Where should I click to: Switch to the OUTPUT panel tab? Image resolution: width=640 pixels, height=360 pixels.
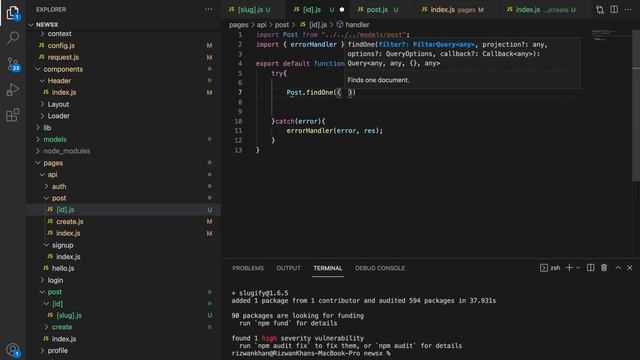[x=288, y=268]
